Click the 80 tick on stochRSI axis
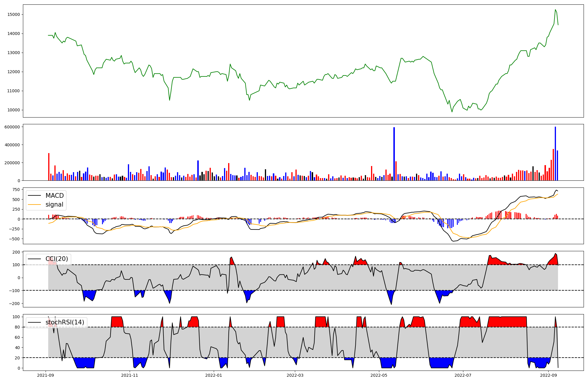The height and width of the screenshot is (382, 588). pos(17,327)
